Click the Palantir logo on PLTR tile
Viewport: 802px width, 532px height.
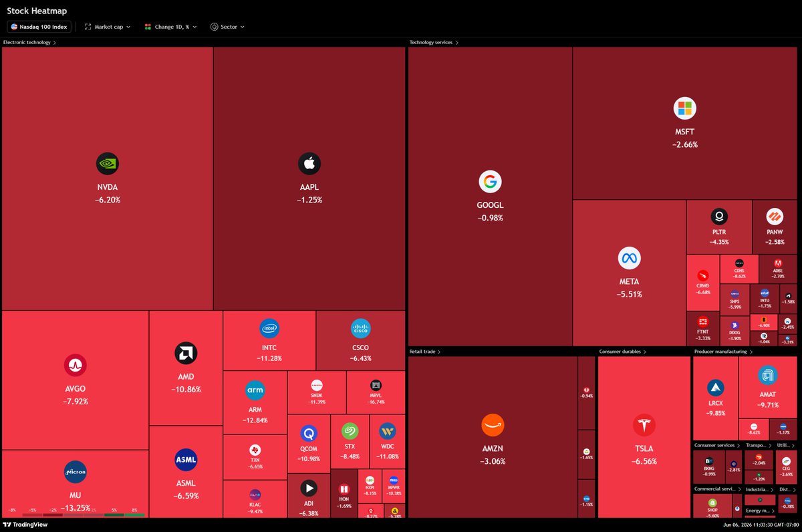(719, 217)
